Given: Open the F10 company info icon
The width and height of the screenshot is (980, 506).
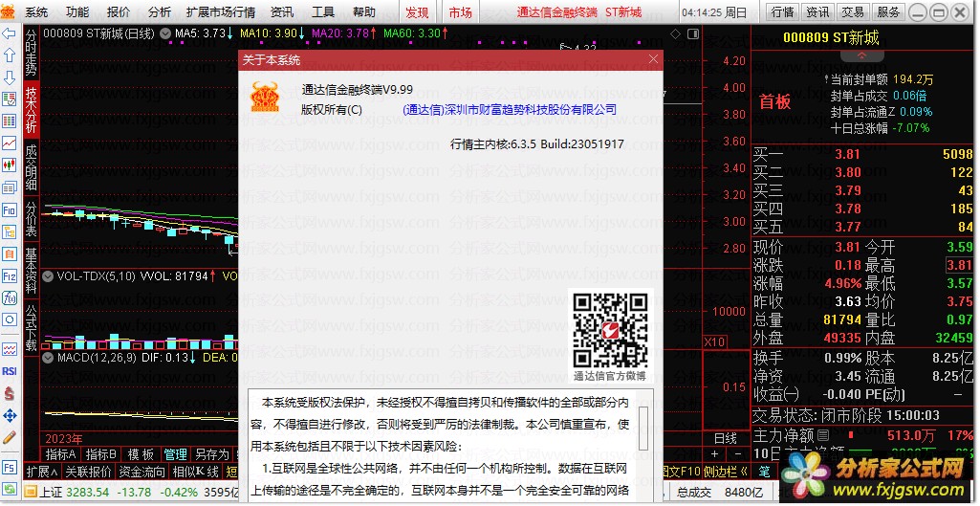Looking at the screenshot, I should pos(10,209).
